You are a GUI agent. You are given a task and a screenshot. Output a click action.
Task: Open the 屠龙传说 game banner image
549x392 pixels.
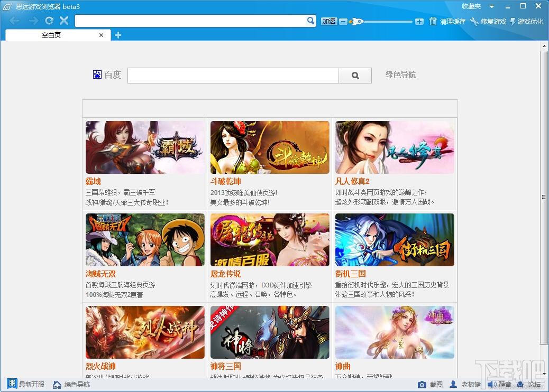(x=270, y=240)
